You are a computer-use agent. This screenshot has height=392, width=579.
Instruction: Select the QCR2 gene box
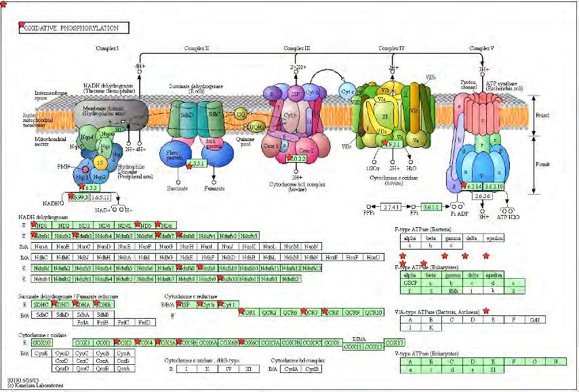click(270, 313)
